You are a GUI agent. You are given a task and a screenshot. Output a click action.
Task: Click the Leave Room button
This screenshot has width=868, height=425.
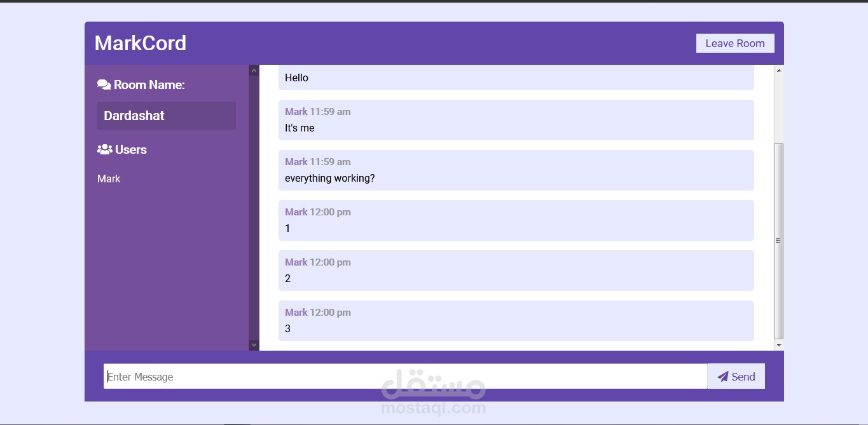pos(734,43)
